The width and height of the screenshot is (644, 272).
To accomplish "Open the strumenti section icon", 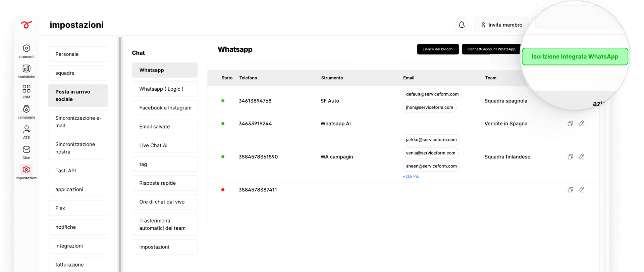I will [26, 49].
